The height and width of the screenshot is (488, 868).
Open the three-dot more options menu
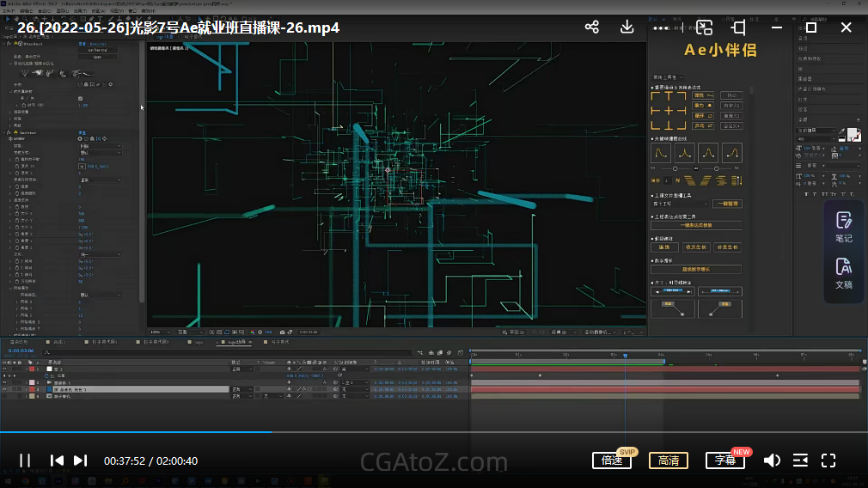pyautogui.click(x=661, y=27)
